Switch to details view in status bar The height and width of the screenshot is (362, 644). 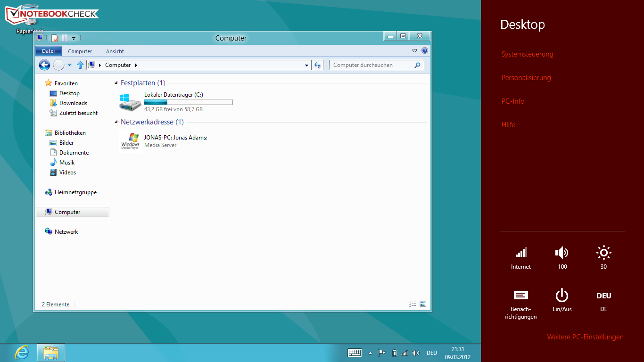[x=413, y=304]
